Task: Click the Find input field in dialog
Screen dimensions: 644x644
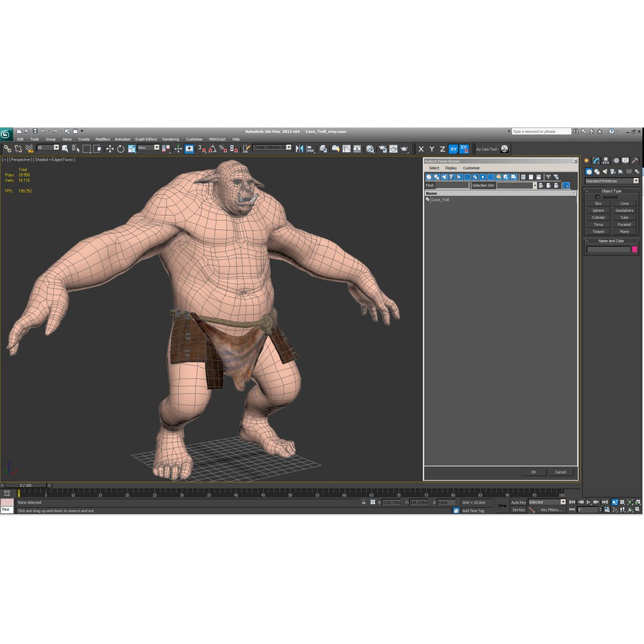Action: point(452,185)
